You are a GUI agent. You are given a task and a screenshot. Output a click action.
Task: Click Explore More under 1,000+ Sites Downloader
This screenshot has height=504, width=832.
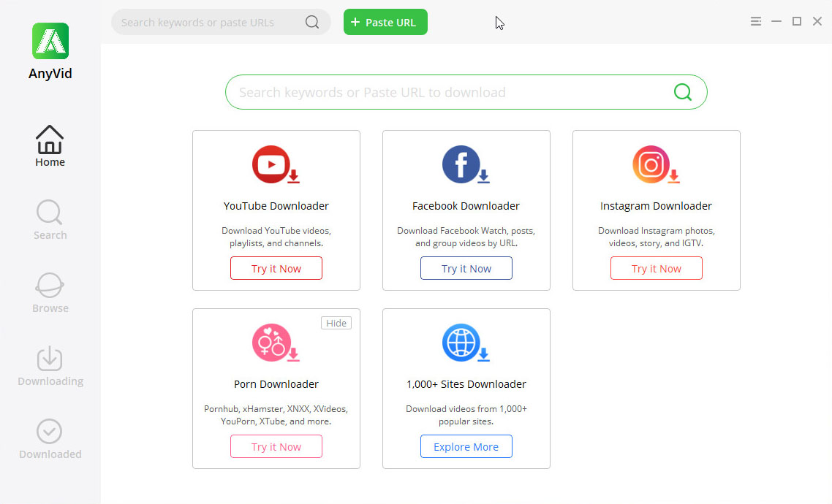coord(466,446)
